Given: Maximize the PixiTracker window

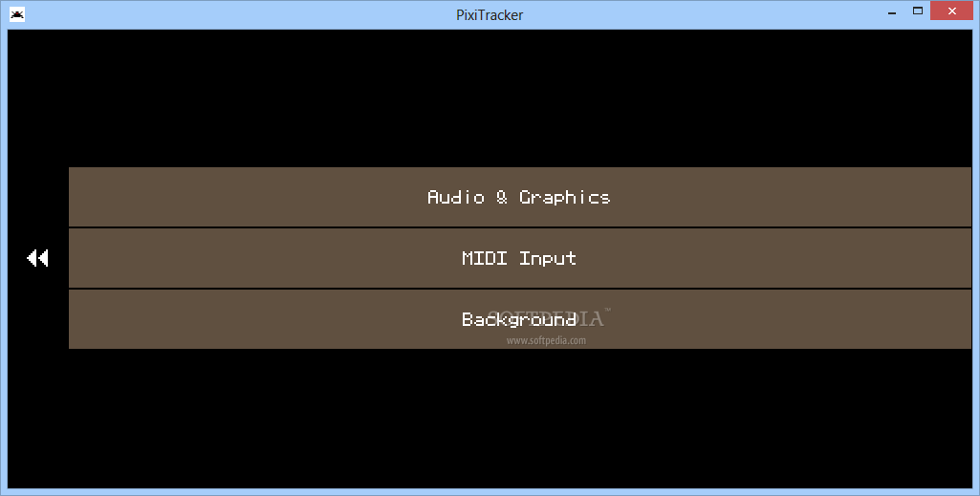Looking at the screenshot, I should pos(918,11).
